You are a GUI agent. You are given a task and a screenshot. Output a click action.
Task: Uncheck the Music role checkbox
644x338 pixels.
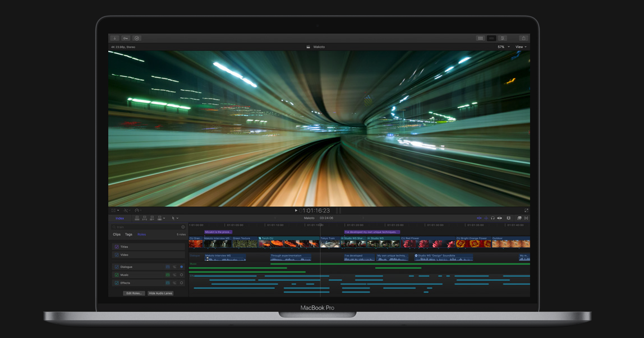[x=117, y=275]
